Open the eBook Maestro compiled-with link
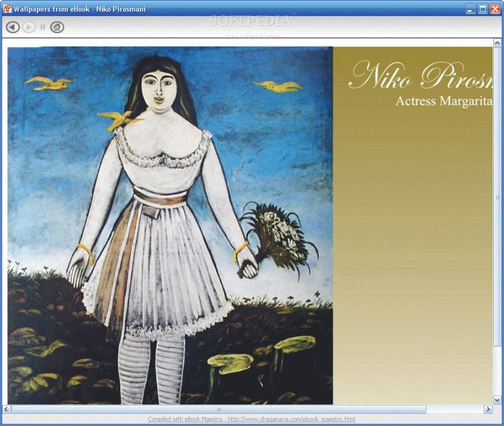Viewport: 504px width, 426px height. (x=251, y=419)
